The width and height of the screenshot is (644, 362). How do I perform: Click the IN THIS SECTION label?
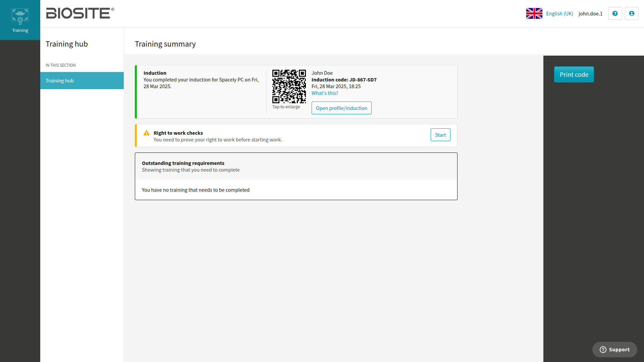click(x=60, y=65)
